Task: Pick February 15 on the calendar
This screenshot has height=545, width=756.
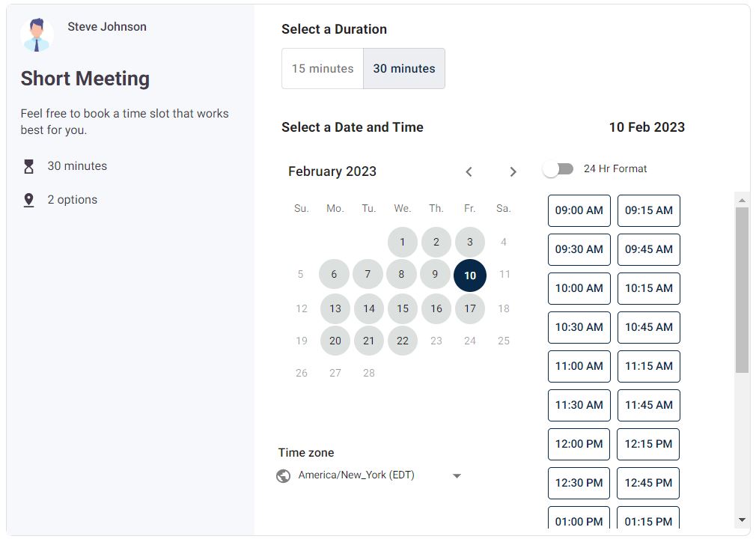Action: 403,308
